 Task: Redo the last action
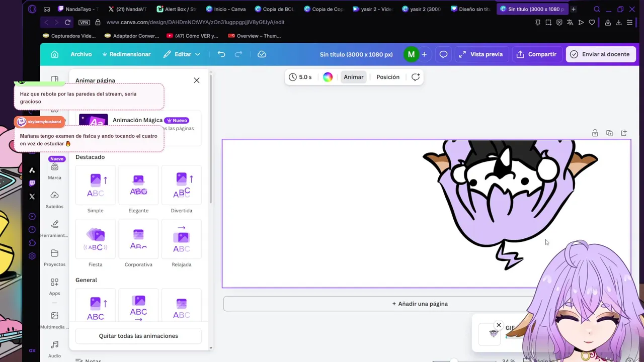pyautogui.click(x=238, y=54)
